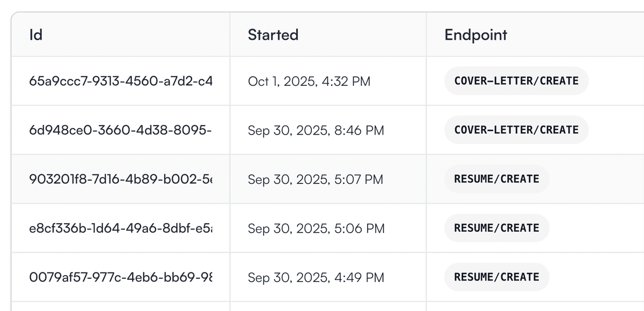Click the timestamp Oct 1, 2025, 4:32 PM
Image resolution: width=644 pixels, height=311 pixels.
309,81
